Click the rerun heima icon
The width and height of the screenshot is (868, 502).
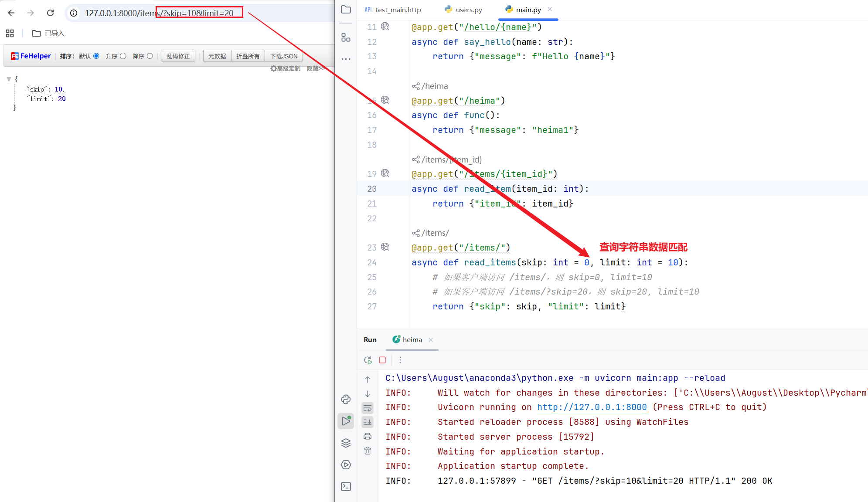(x=368, y=360)
